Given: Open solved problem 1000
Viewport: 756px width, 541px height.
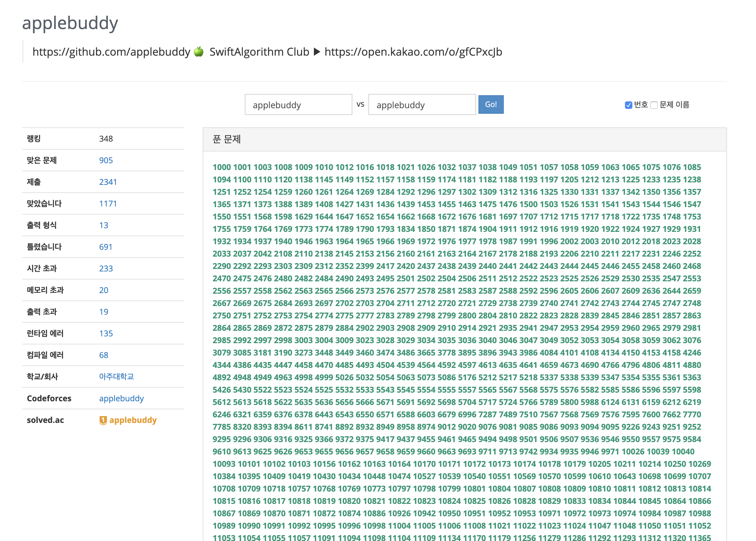Looking at the screenshot, I should [x=222, y=167].
